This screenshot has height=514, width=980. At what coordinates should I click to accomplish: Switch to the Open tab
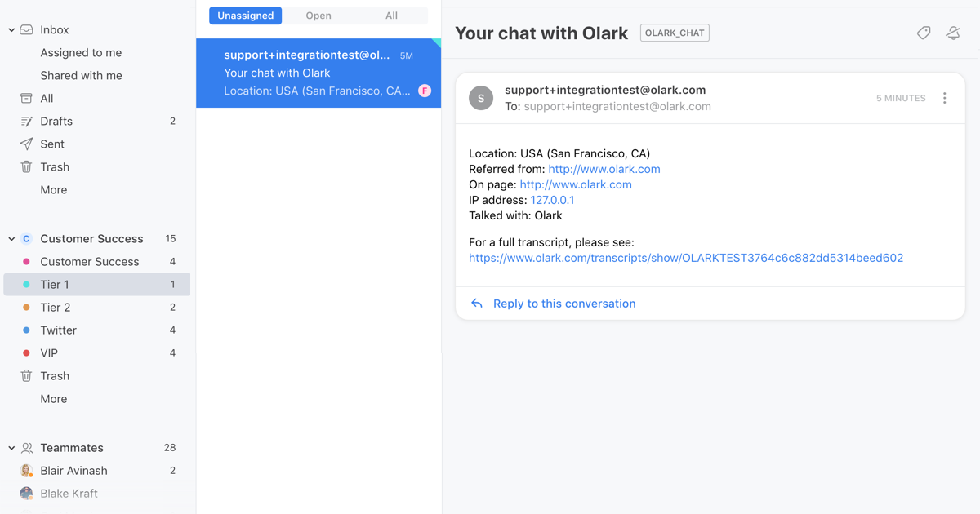coord(318,15)
